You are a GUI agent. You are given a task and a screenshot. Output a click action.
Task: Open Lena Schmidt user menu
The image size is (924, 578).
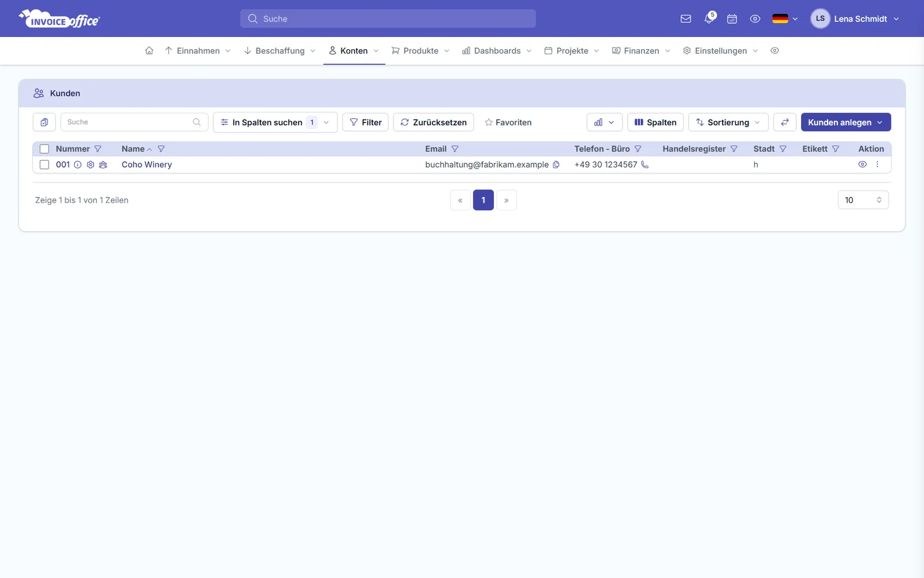[855, 18]
